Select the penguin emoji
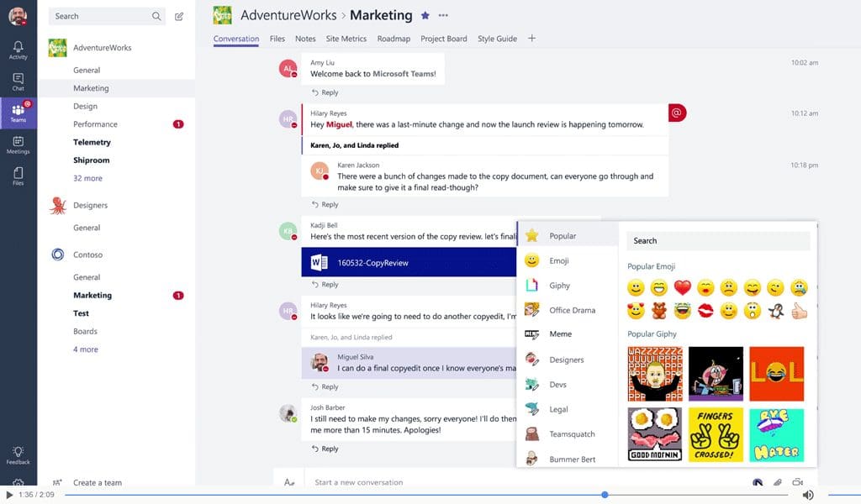The height and width of the screenshot is (504, 861). 776,311
